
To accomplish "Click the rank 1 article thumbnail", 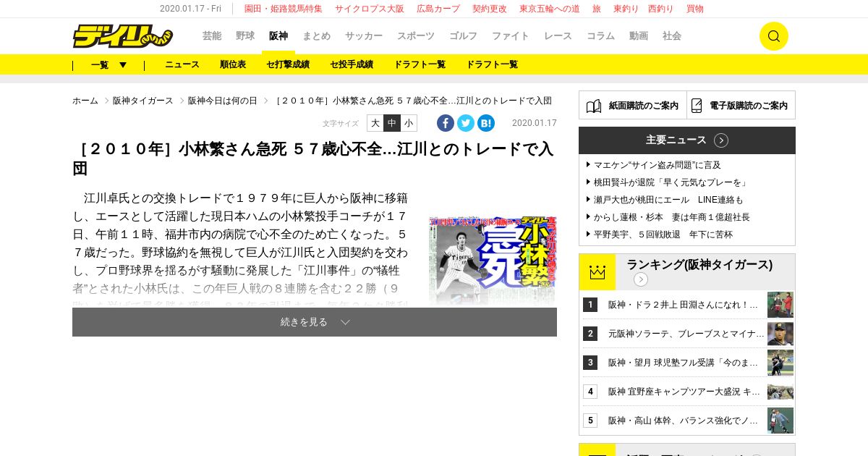I will 780,305.
